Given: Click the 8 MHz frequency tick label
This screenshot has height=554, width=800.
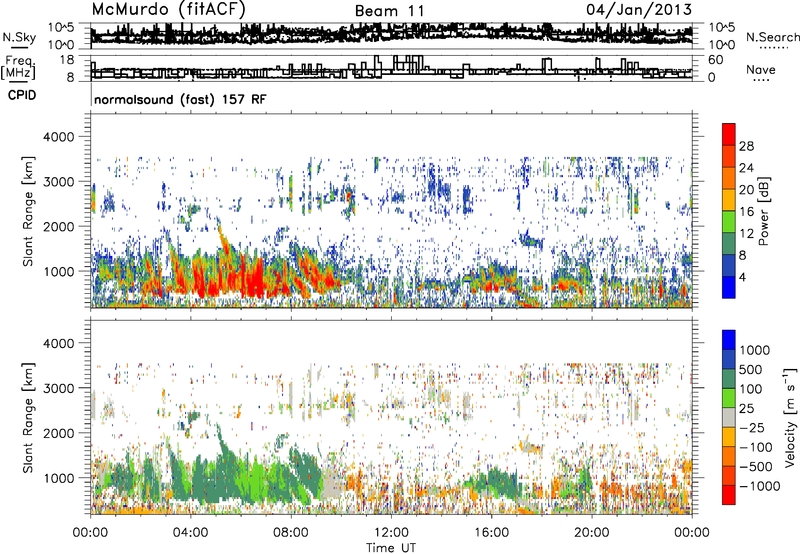Looking at the screenshot, I should coord(70,77).
